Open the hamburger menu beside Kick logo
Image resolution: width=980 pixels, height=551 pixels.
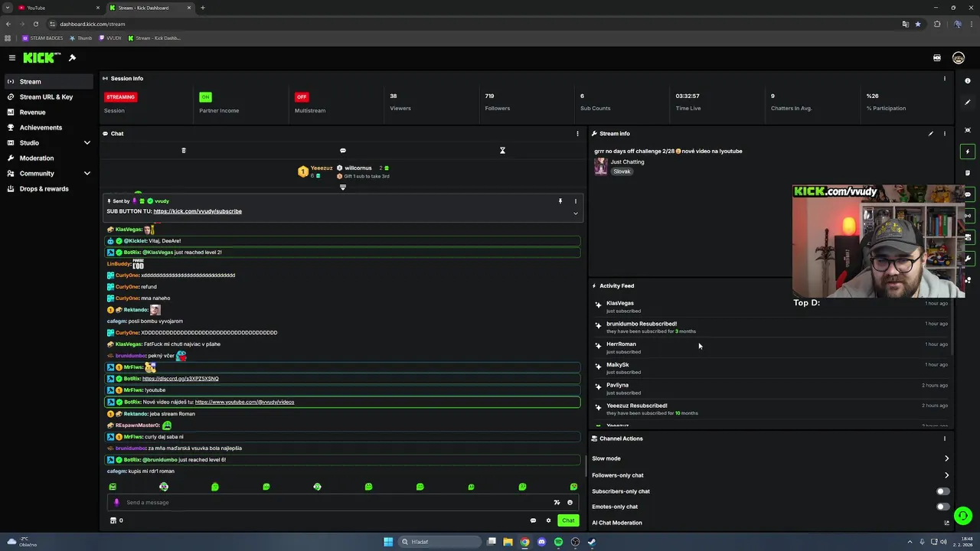click(12, 57)
